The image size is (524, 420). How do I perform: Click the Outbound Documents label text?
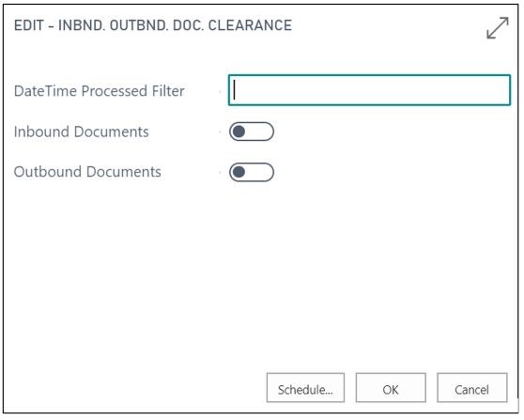87,172
